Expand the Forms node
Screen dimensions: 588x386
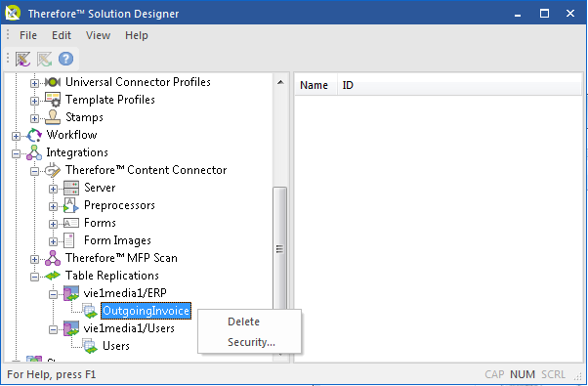(53, 225)
